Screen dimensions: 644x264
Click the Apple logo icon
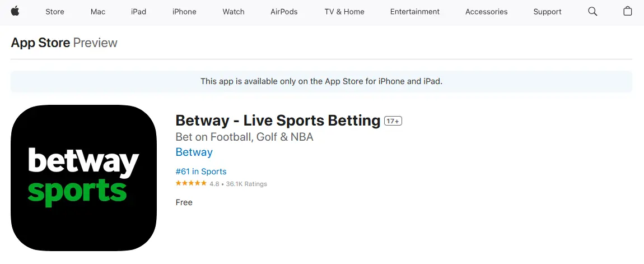coord(15,11)
